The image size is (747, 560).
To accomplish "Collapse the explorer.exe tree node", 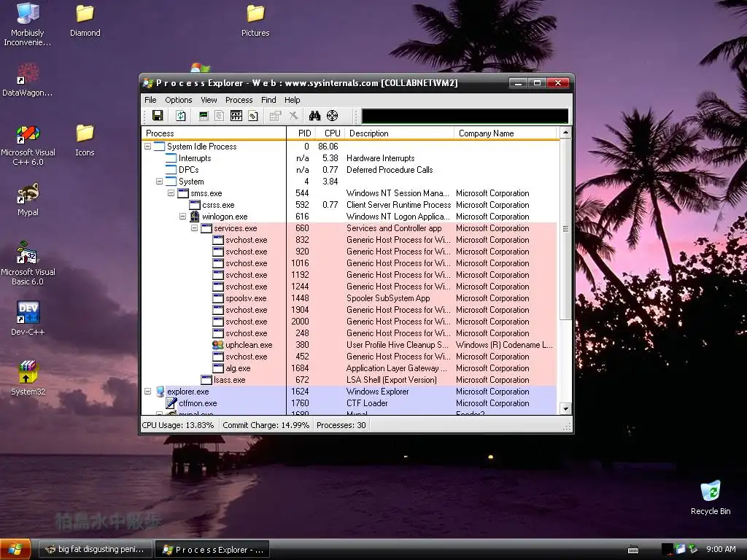I will [x=147, y=392].
